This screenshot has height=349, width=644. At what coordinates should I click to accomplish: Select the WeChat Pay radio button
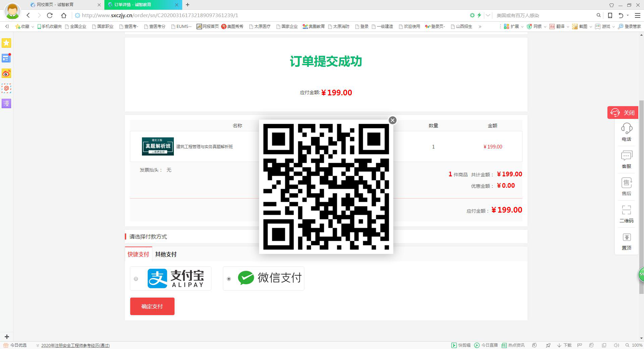[x=229, y=279]
